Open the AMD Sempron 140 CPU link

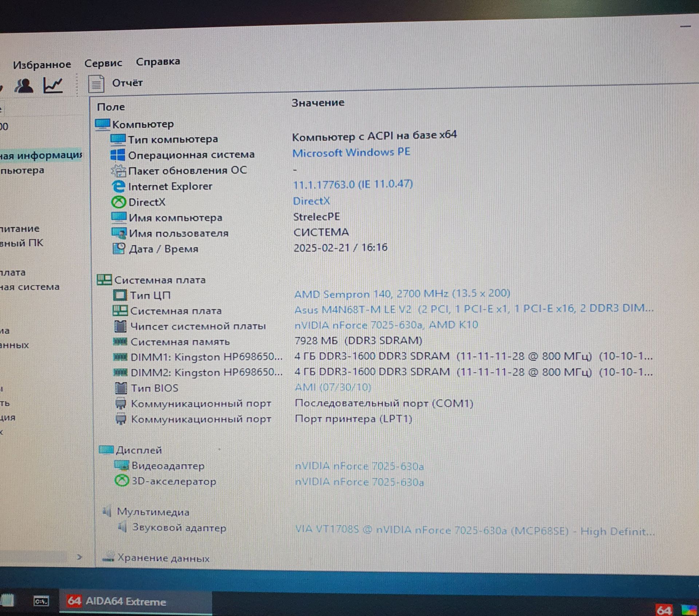point(402,293)
